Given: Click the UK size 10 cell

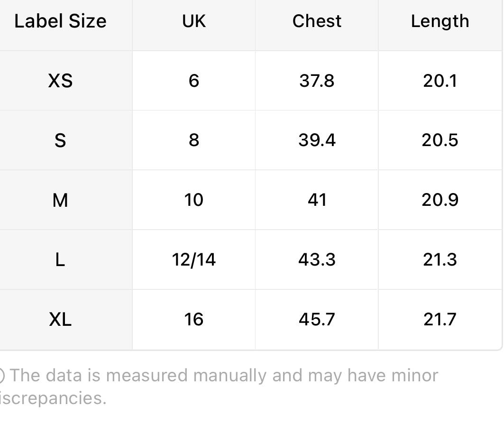Looking at the screenshot, I should click(x=194, y=200).
